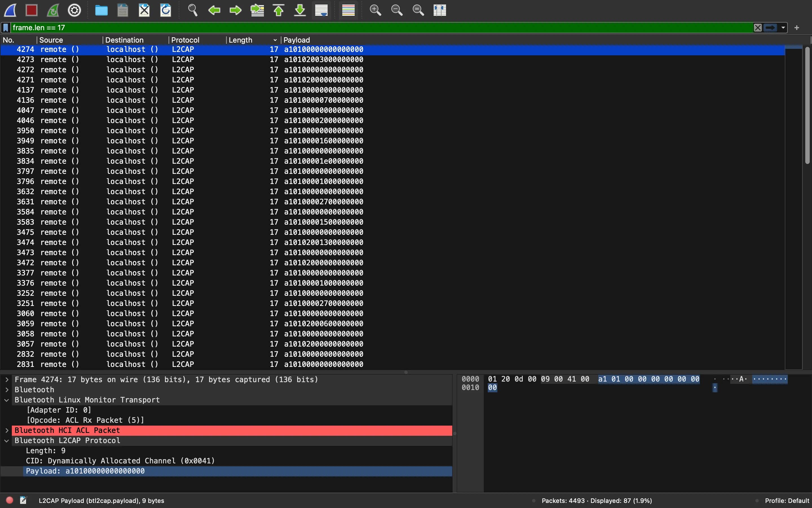The height and width of the screenshot is (508, 812).
Task: Close this capture file icon
Action: pos(144,10)
